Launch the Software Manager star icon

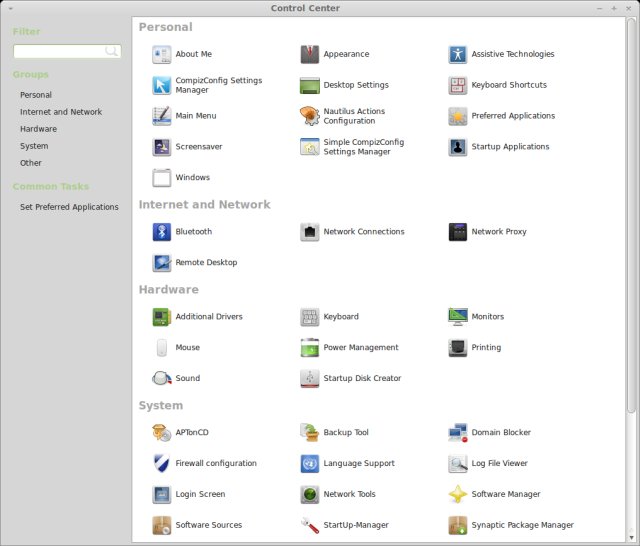458,495
